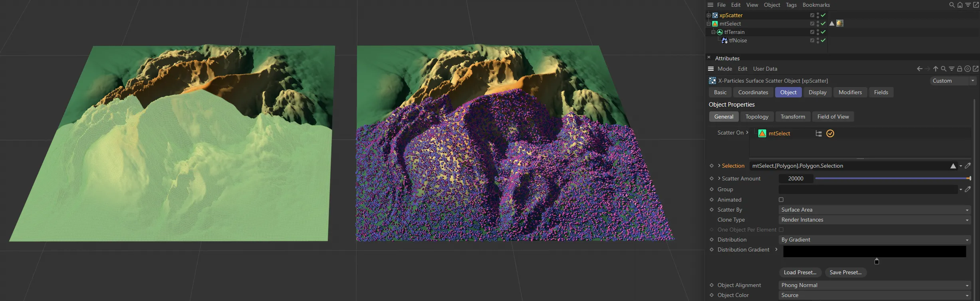Click tfTerrain object icon in tree
The height and width of the screenshot is (301, 980).
(x=720, y=32)
